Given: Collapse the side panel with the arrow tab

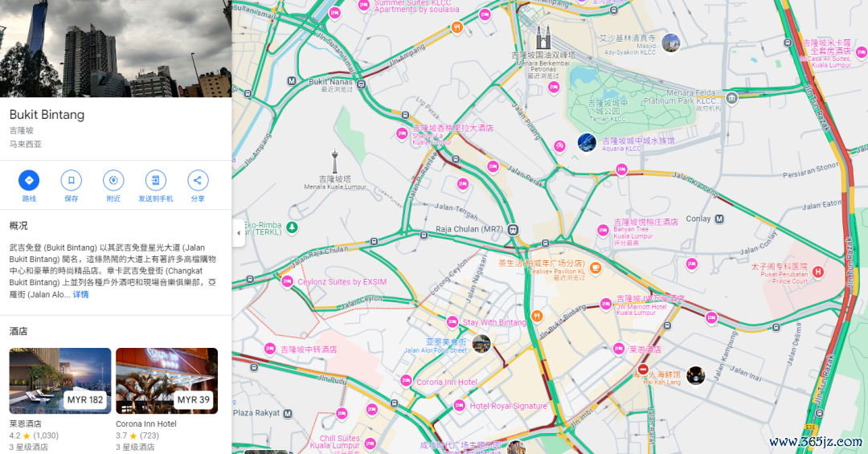Looking at the screenshot, I should [239, 233].
